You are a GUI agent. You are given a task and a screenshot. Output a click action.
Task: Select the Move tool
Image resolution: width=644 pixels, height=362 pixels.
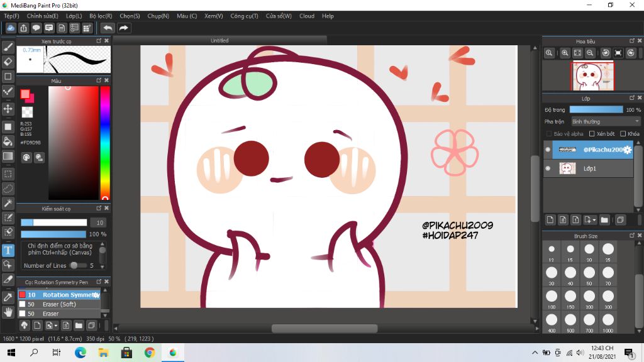coord(8,109)
